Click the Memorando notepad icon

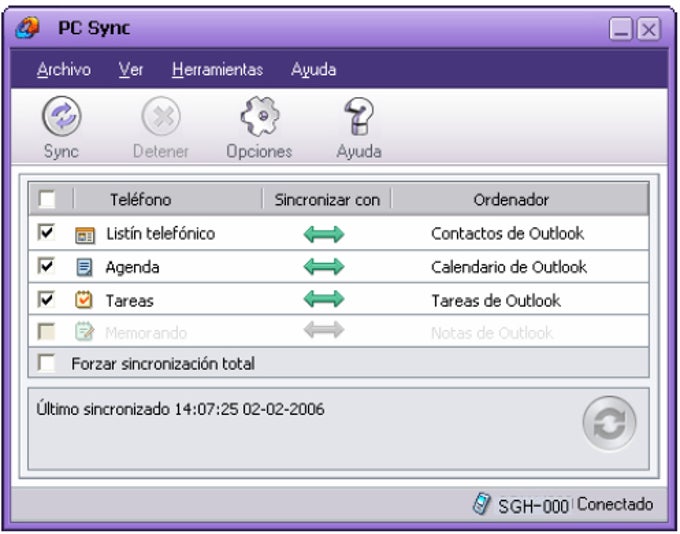click(x=85, y=332)
